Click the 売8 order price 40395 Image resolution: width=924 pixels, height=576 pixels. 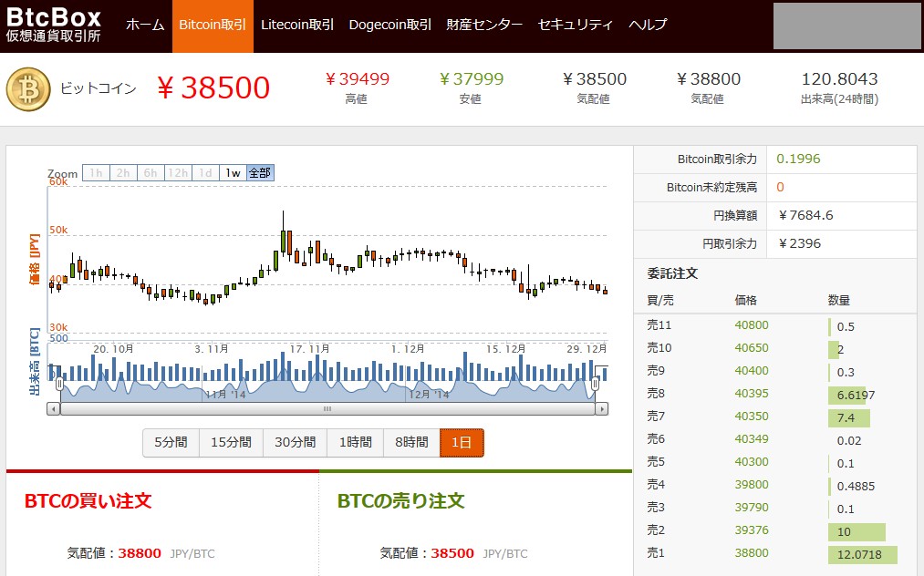point(752,394)
